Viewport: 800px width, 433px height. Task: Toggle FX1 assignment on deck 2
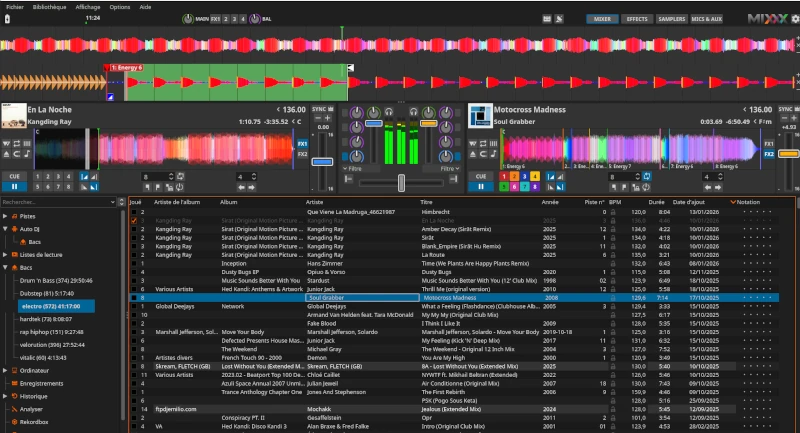[x=769, y=144]
